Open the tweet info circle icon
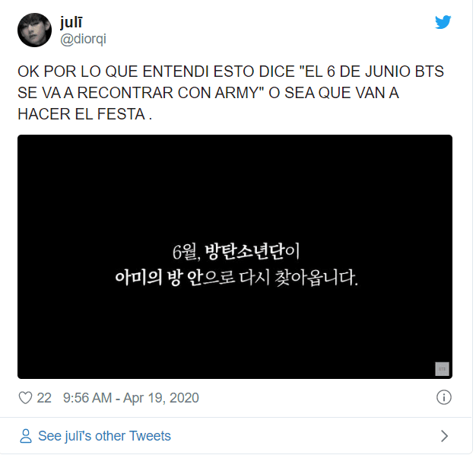 pyautogui.click(x=444, y=397)
